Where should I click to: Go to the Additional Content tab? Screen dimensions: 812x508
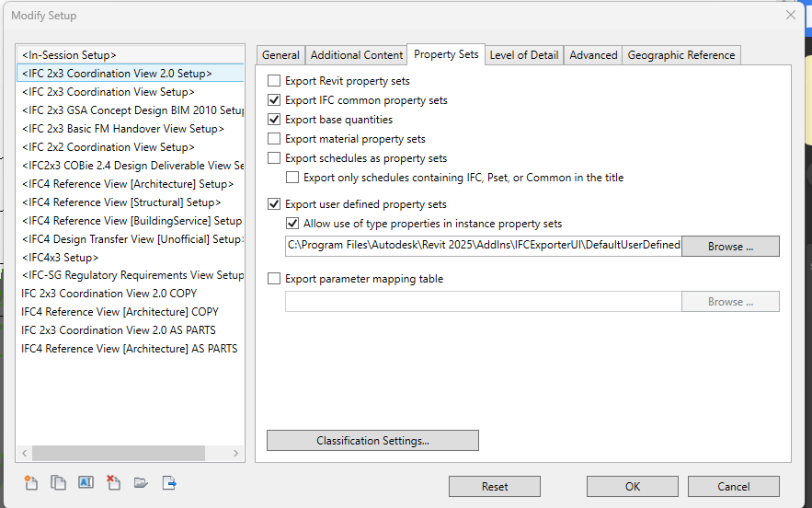tap(357, 55)
